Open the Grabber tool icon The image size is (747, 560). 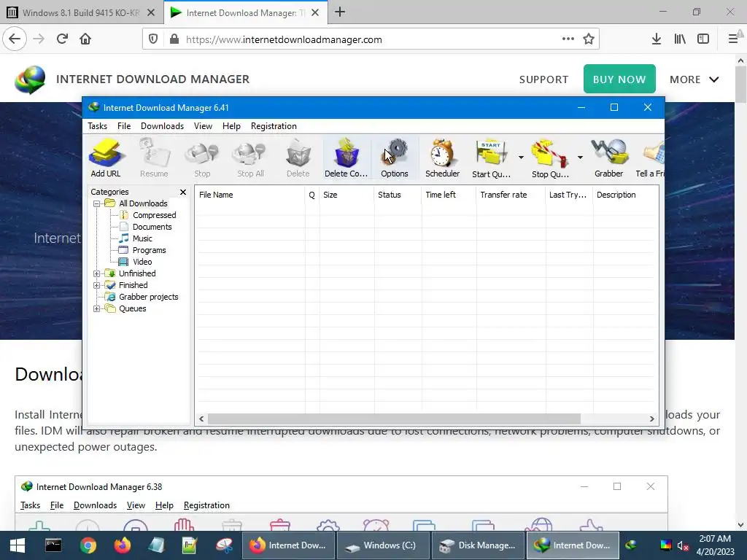click(x=609, y=158)
